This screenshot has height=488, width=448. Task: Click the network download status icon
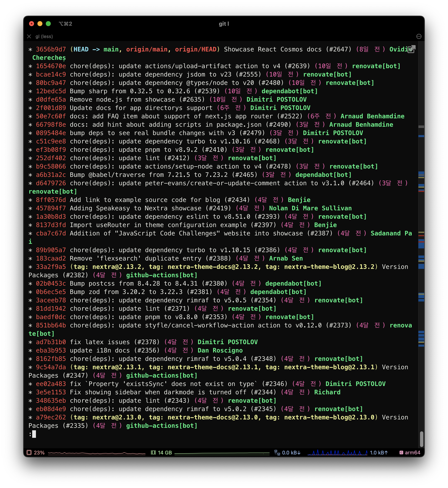pos(277,453)
